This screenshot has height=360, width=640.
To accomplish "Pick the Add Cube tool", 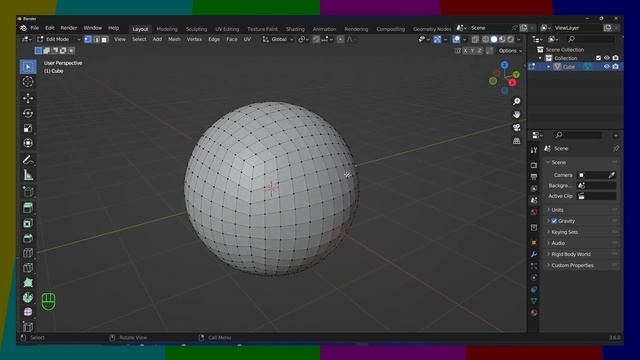I will point(28,191).
